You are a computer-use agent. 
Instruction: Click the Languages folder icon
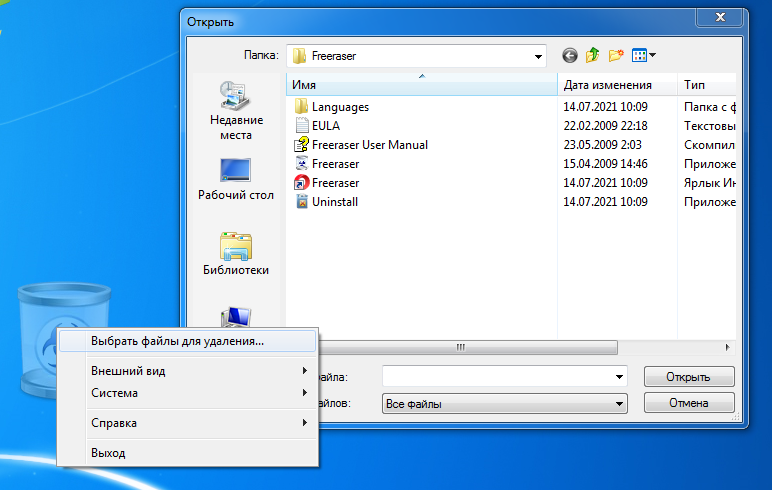[301, 106]
